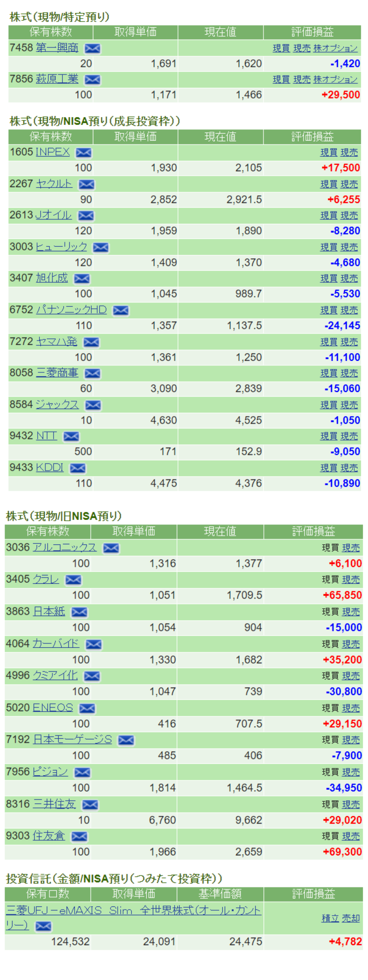Click the envelope icon beside INPEX

click(x=83, y=153)
